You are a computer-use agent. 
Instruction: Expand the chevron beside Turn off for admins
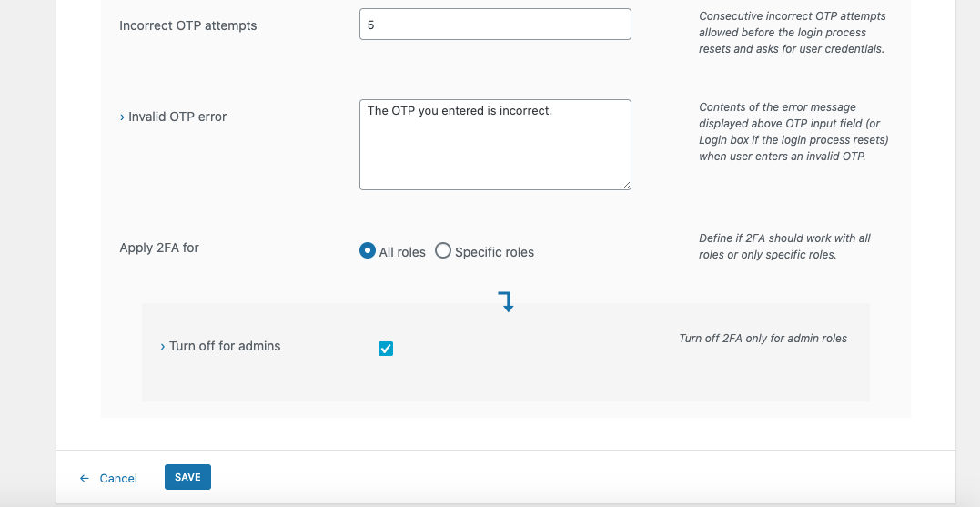pyautogui.click(x=163, y=347)
